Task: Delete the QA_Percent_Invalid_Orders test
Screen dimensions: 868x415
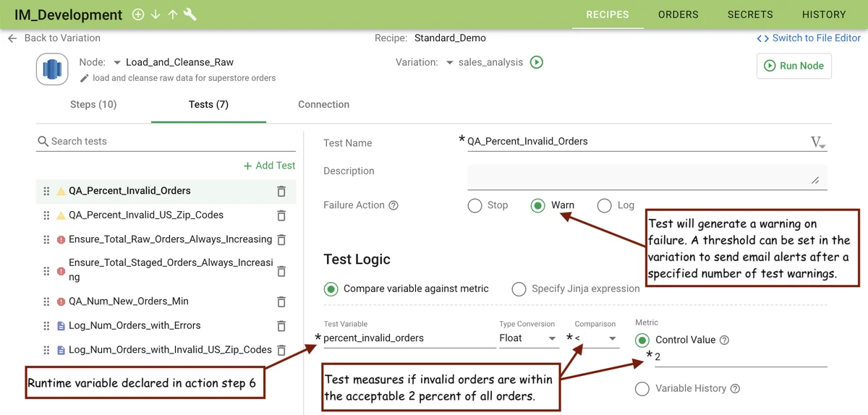Action: click(x=281, y=192)
